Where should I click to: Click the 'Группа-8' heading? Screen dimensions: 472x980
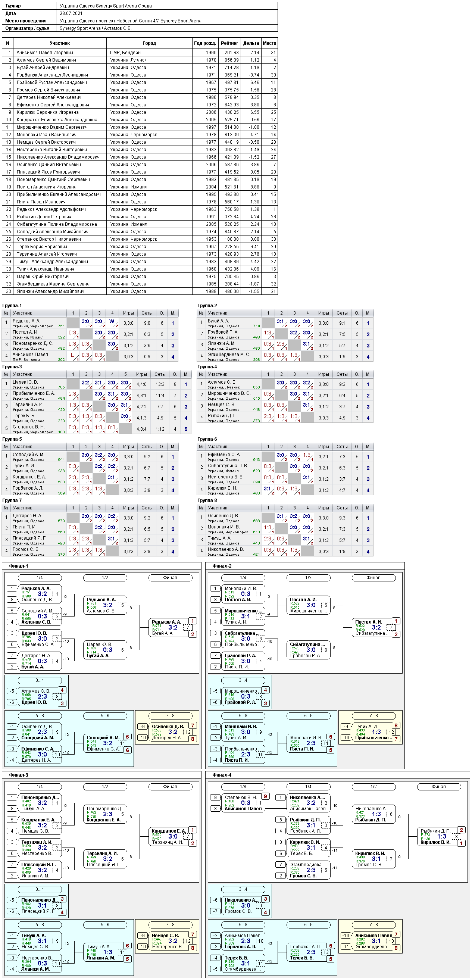click(x=207, y=500)
